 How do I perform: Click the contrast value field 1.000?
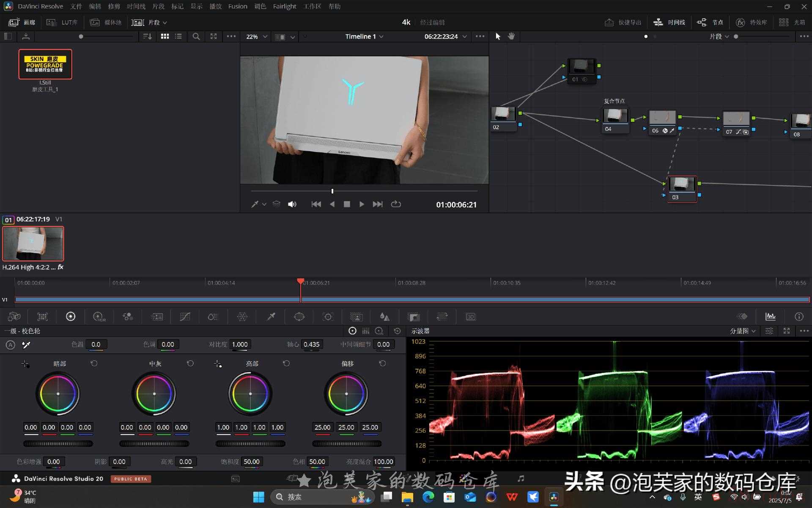(x=240, y=345)
